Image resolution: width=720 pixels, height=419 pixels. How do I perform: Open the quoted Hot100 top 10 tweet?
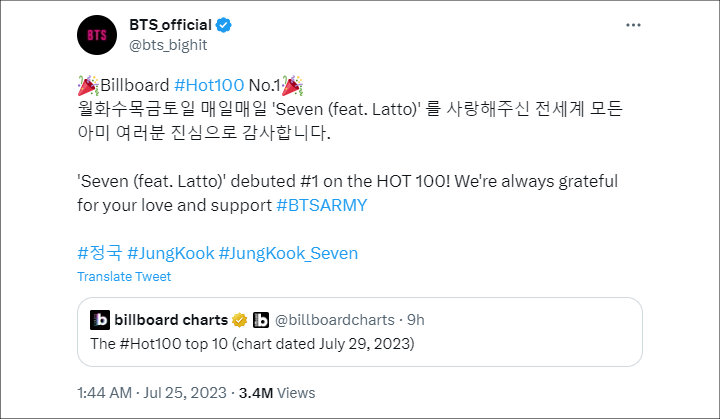360,332
